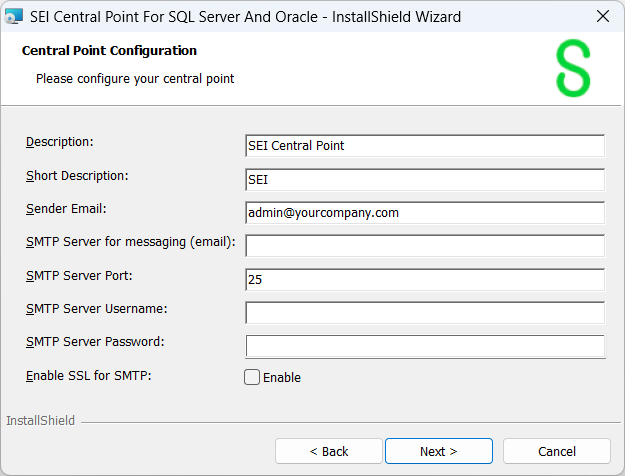The width and height of the screenshot is (625, 476).
Task: Click the InstallShield text at bottom left
Action: click(x=40, y=421)
